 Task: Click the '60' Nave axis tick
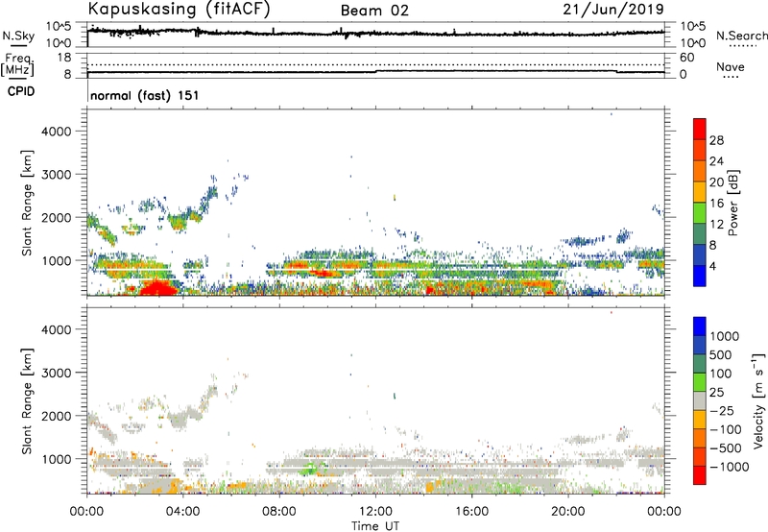tap(687, 58)
